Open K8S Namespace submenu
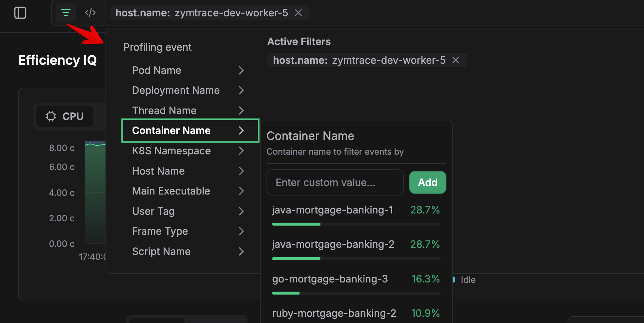 pos(171,151)
